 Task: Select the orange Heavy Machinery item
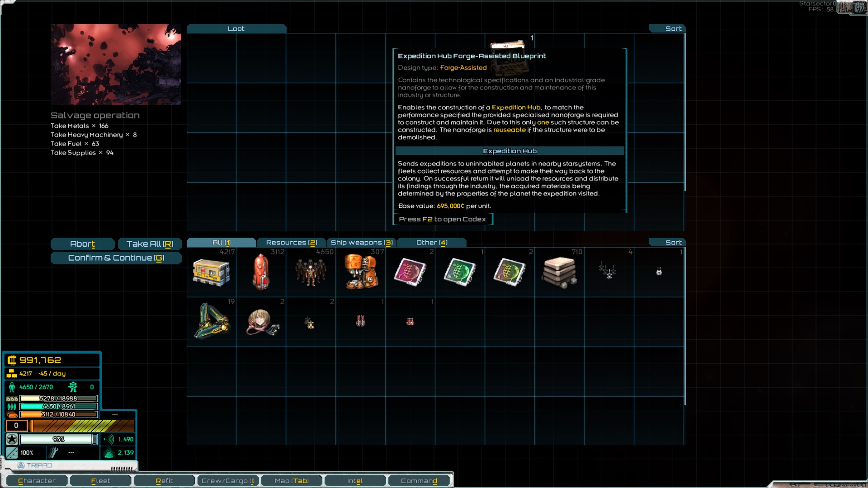point(360,272)
